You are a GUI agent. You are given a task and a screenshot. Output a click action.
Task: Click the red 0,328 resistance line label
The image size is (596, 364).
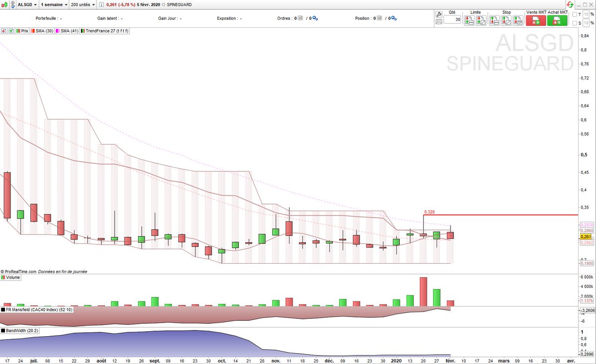pos(430,212)
